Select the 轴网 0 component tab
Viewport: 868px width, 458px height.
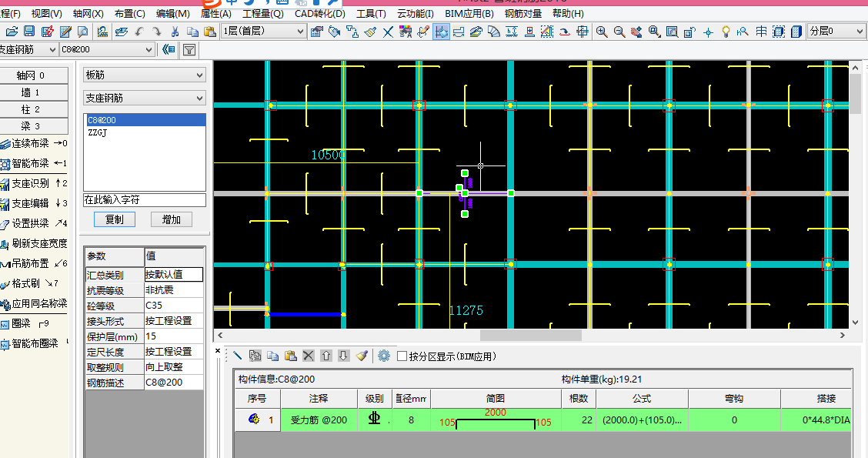(x=34, y=75)
